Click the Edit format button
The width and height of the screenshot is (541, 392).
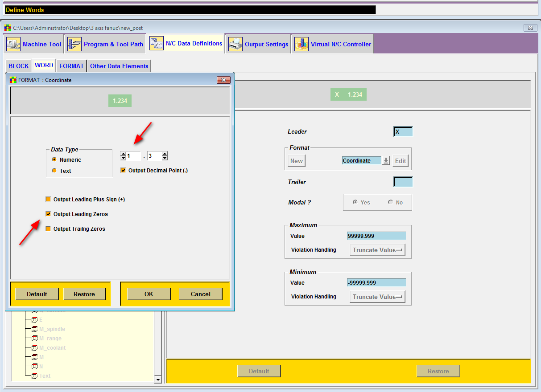[x=401, y=161]
